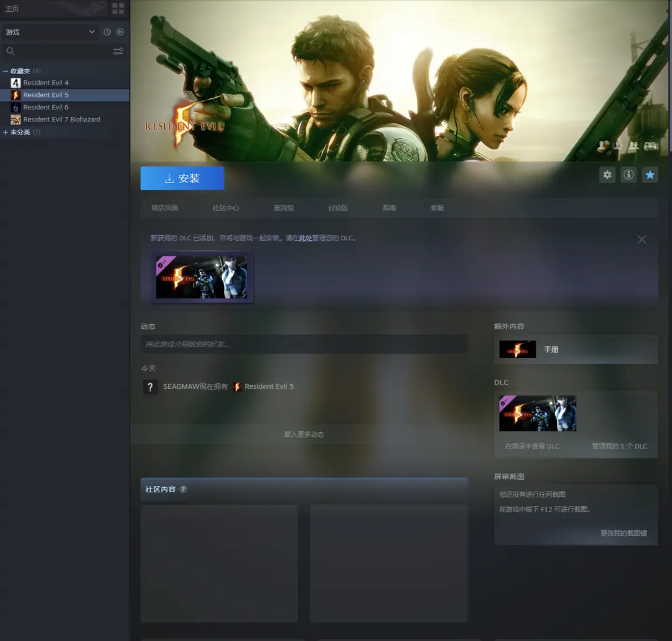The image size is (672, 641).
Task: Click the blue 安装 install button
Action: [182, 179]
